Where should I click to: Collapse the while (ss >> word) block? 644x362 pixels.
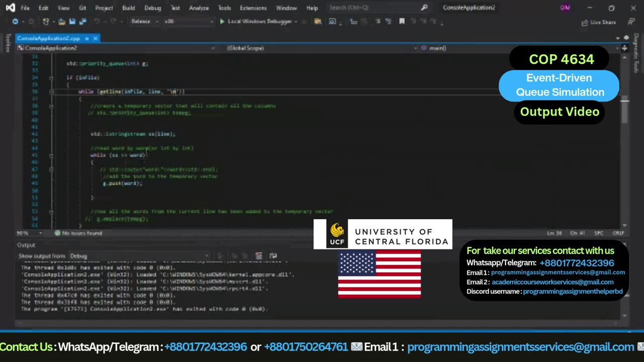51,155
